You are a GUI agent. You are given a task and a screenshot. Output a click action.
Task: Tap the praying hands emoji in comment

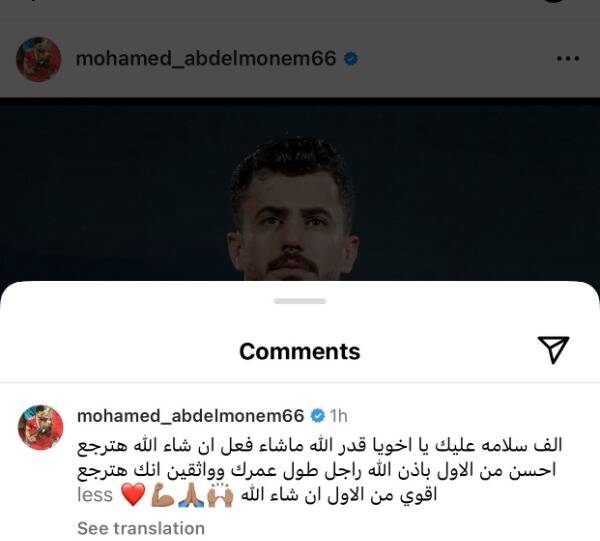tap(191, 495)
